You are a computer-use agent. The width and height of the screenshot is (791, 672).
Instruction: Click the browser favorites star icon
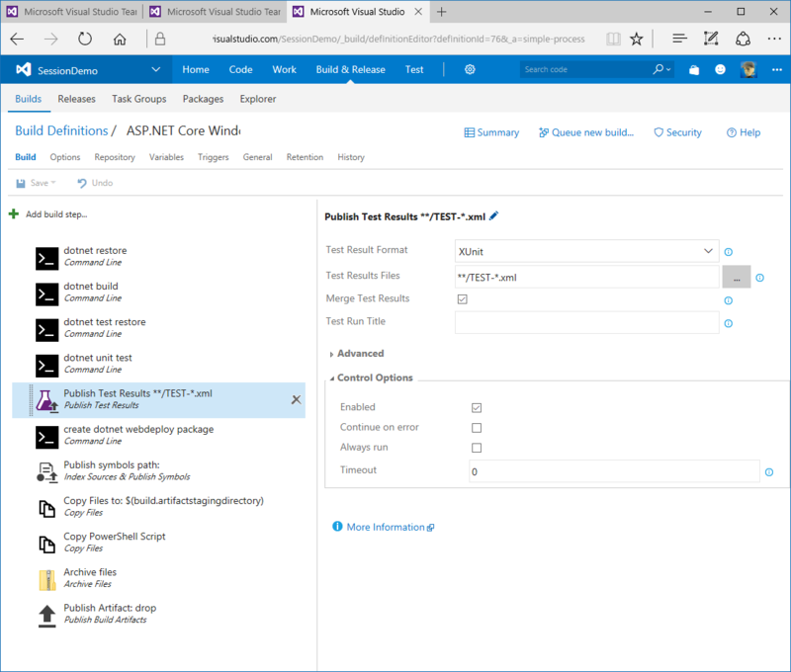pyautogui.click(x=637, y=39)
